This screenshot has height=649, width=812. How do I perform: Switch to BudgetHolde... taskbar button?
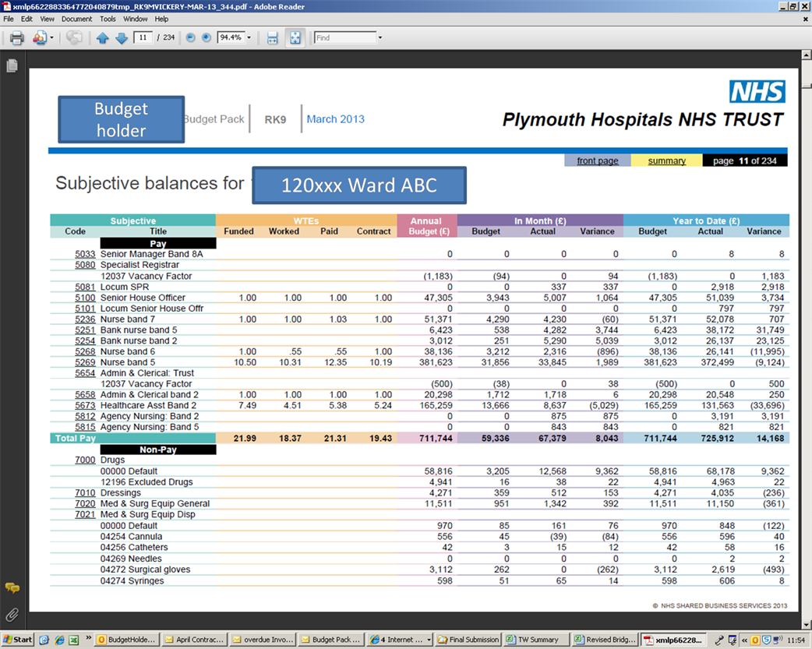click(x=126, y=640)
